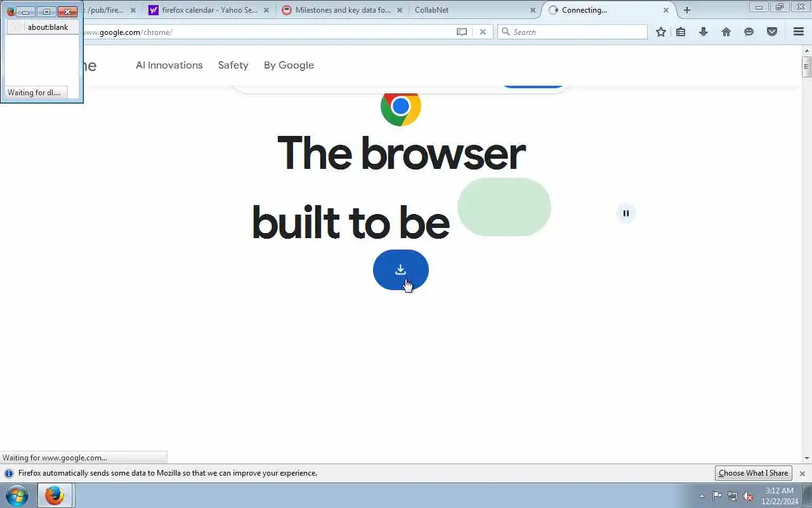Screen dimensions: 812x508
Task: Click the 'Waiting for www.google.com...' status text
Action: click(x=55, y=457)
